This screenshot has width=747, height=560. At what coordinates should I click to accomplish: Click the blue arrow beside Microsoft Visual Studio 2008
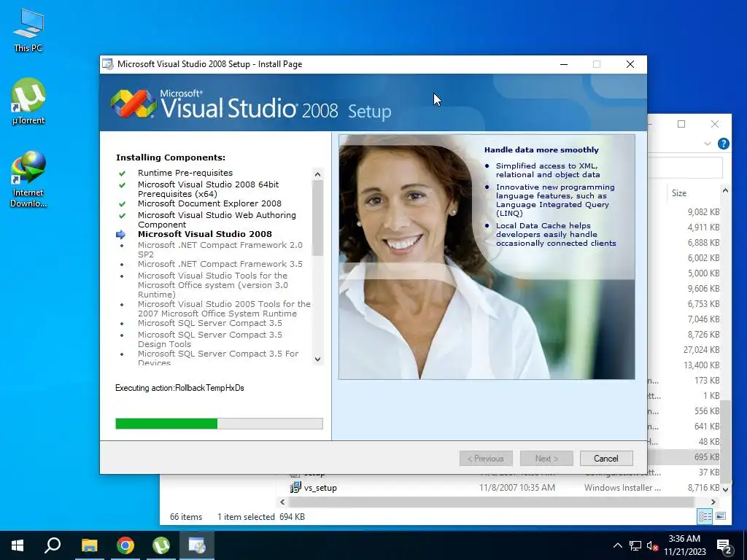(120, 234)
